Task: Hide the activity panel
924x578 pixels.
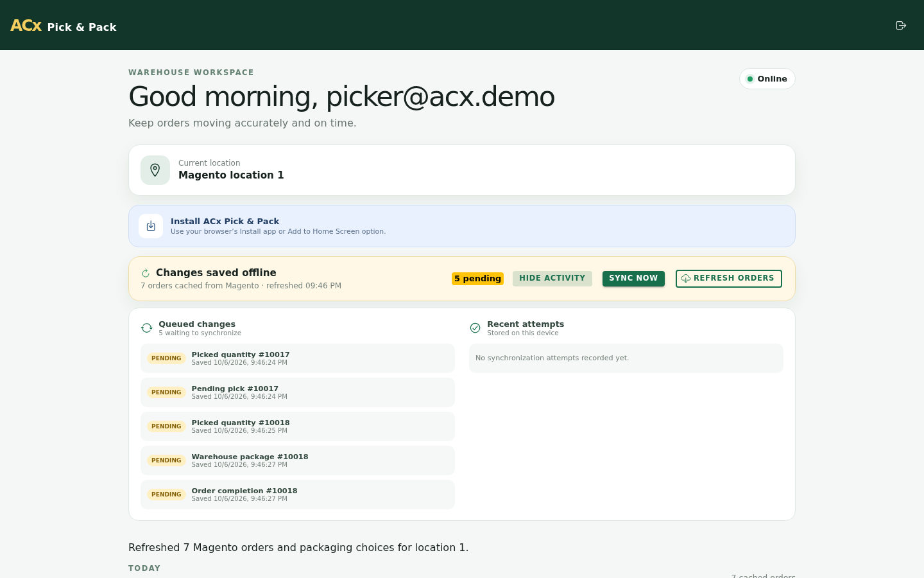Action: click(552, 279)
